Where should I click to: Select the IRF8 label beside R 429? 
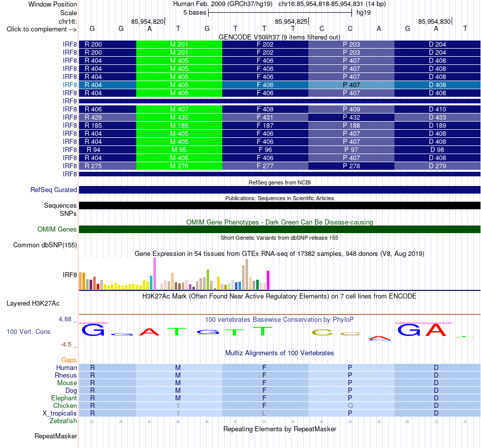click(x=70, y=117)
